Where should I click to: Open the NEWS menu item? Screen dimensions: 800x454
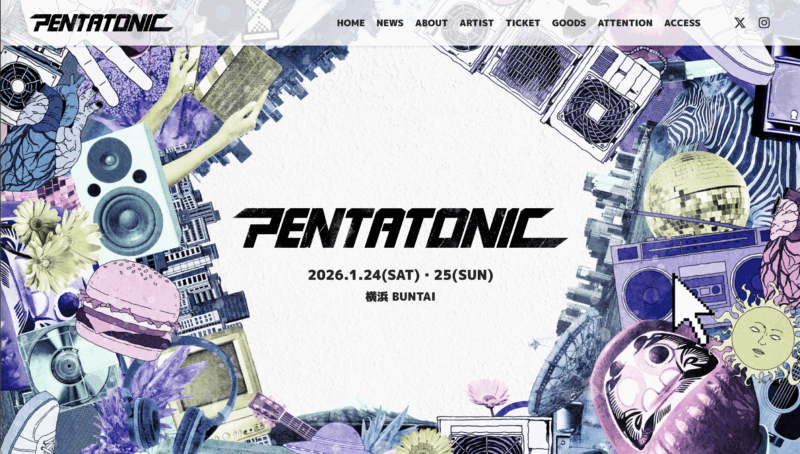(x=390, y=23)
